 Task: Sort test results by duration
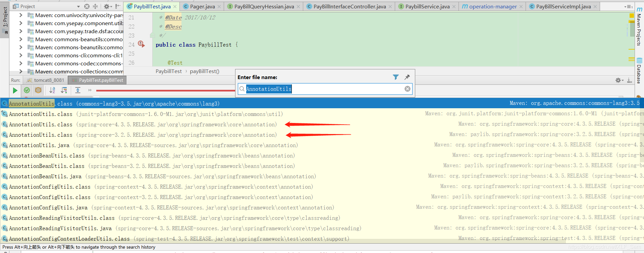tap(64, 90)
